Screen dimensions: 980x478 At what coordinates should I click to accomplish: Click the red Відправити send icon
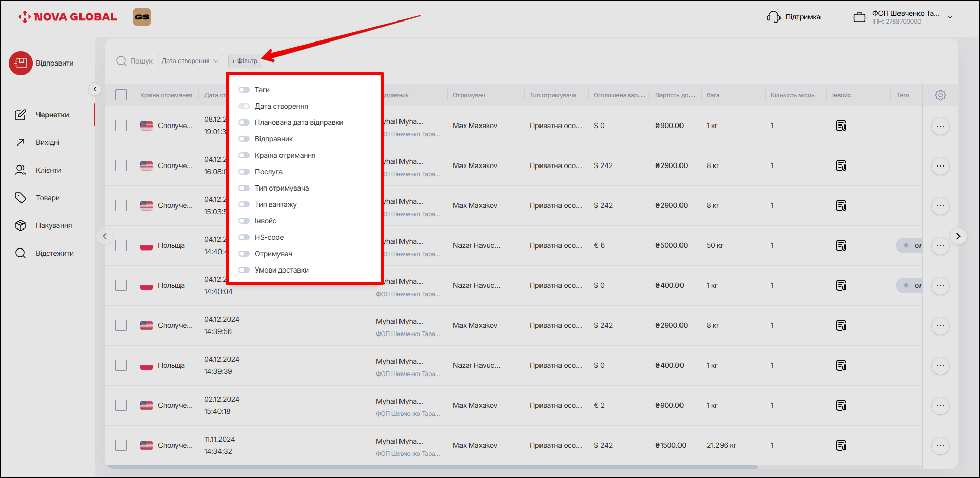[21, 63]
